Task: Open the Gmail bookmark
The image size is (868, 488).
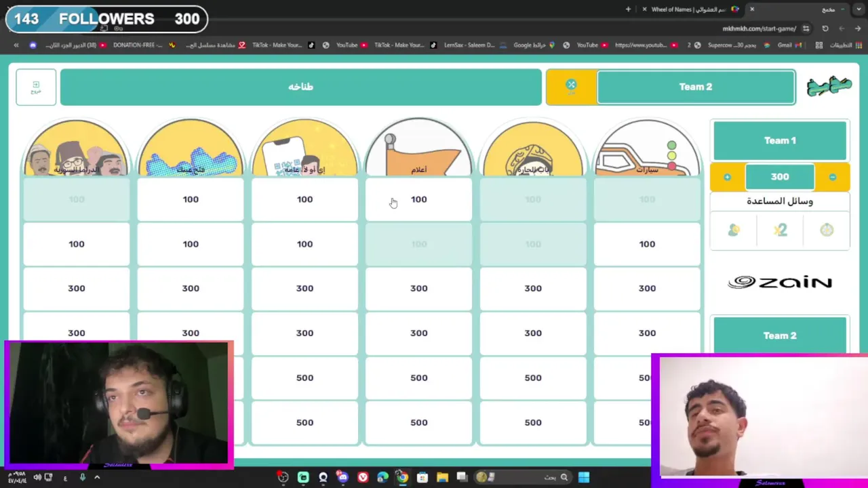Action: coord(789,45)
